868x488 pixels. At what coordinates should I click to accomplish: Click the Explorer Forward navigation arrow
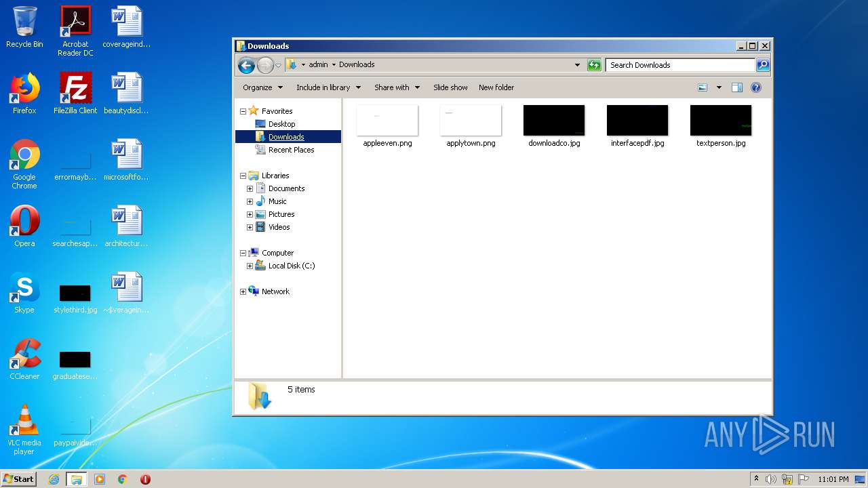(x=265, y=65)
